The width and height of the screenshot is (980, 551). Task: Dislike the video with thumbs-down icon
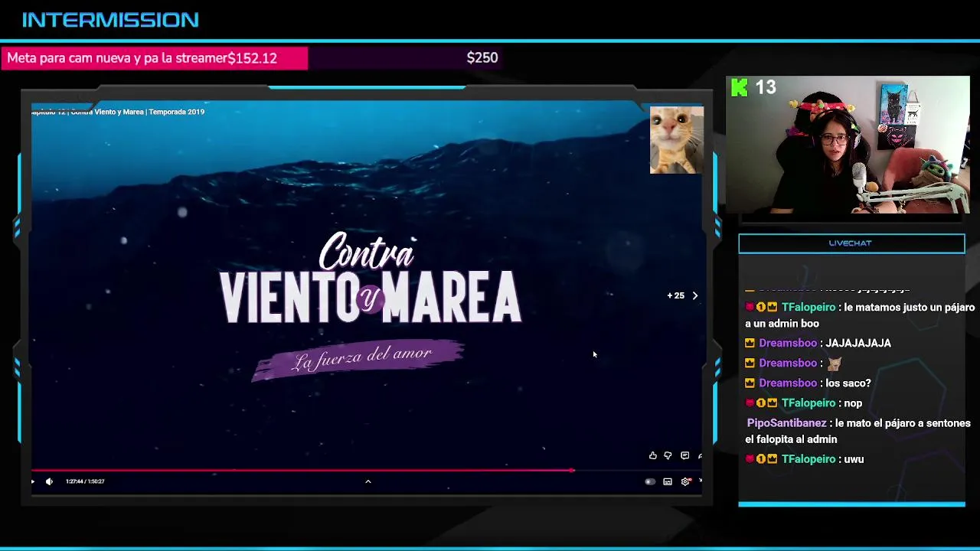[668, 456]
